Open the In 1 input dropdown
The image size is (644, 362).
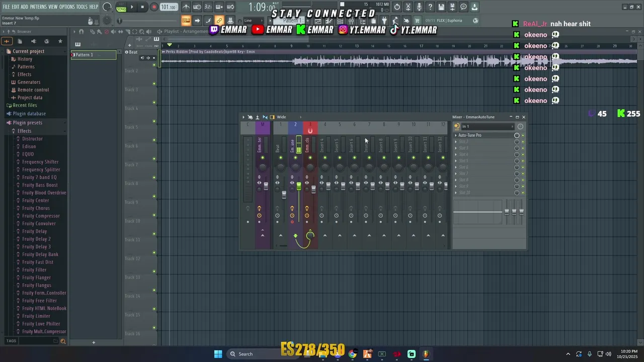coord(488,127)
